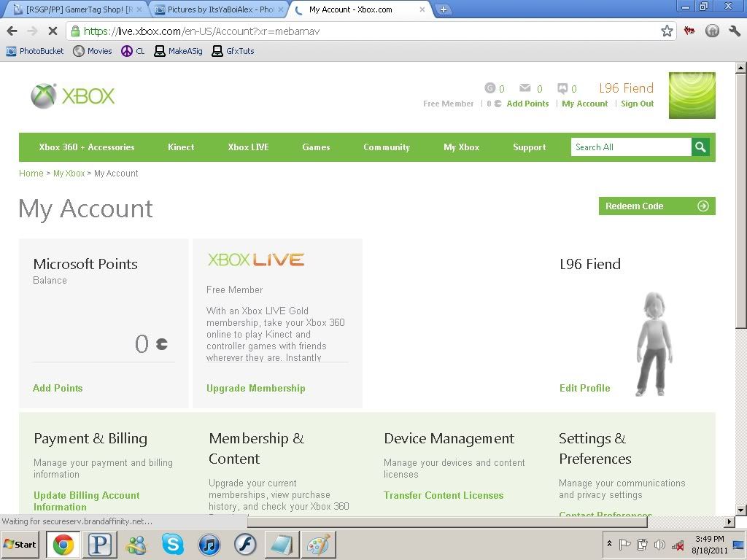Open the Flash icon in taskbar
This screenshot has height=560, width=747.
coord(245,545)
